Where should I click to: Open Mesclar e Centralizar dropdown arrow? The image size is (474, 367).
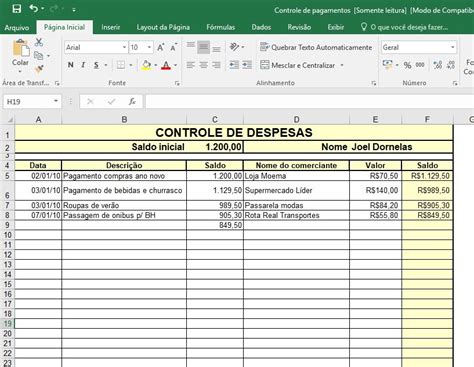coord(342,65)
